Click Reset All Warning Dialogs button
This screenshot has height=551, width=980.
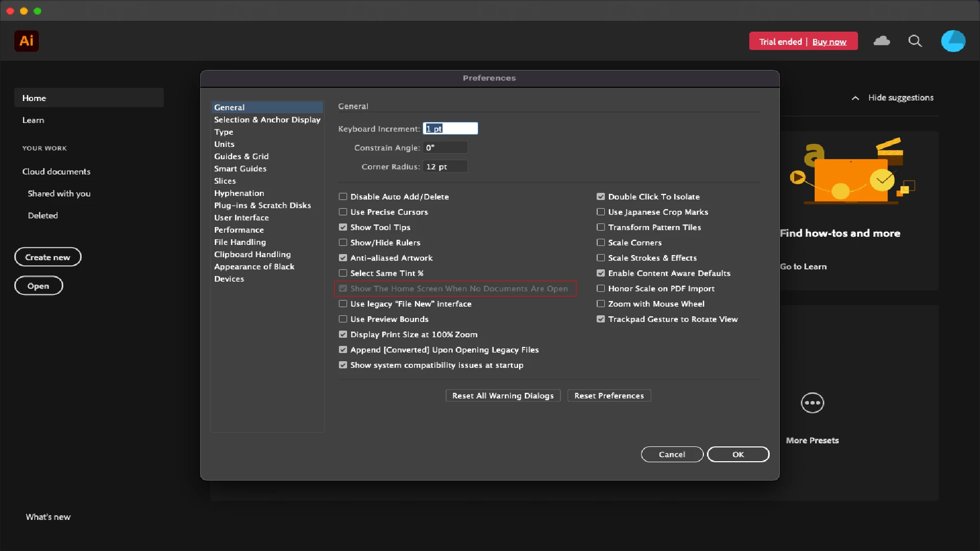(x=503, y=395)
